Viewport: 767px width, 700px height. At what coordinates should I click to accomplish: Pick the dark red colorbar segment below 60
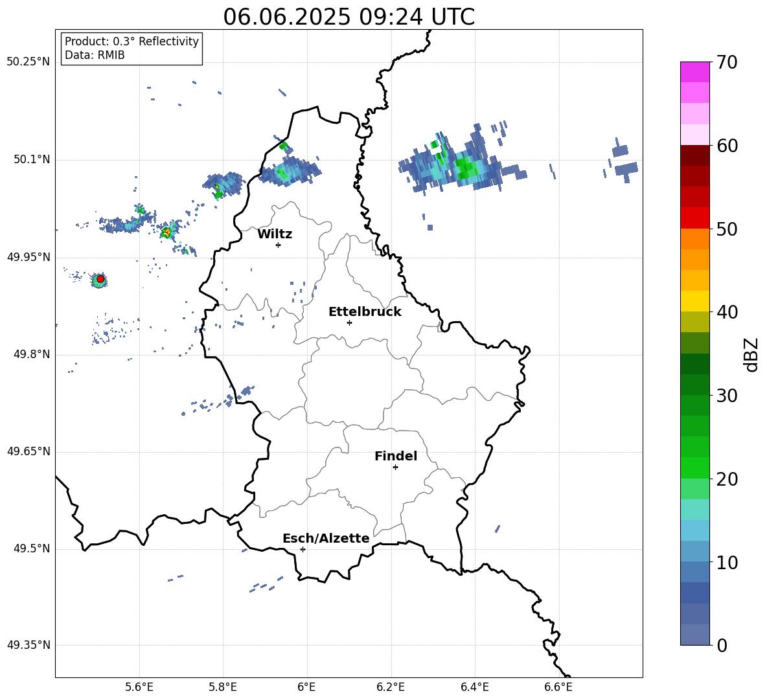[x=694, y=155]
